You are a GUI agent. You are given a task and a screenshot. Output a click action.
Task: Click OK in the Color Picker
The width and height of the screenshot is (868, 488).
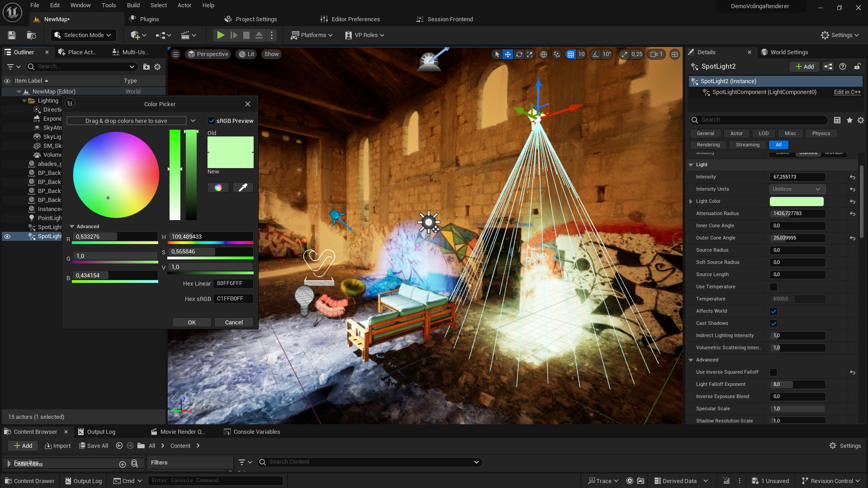[x=192, y=322]
